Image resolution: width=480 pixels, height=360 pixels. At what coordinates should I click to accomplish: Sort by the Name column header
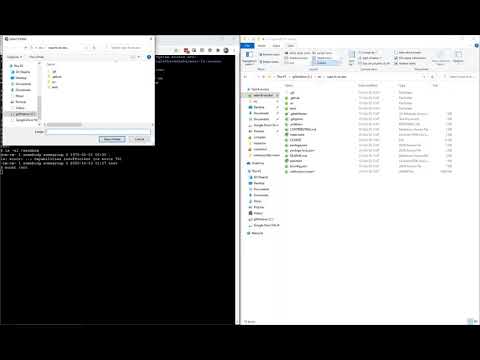pyautogui.click(x=289, y=86)
